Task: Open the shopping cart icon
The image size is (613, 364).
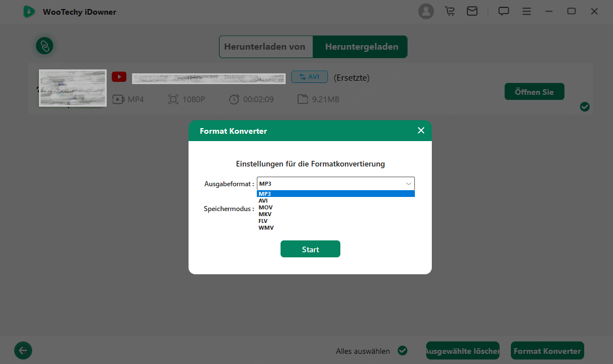Action: pos(450,11)
